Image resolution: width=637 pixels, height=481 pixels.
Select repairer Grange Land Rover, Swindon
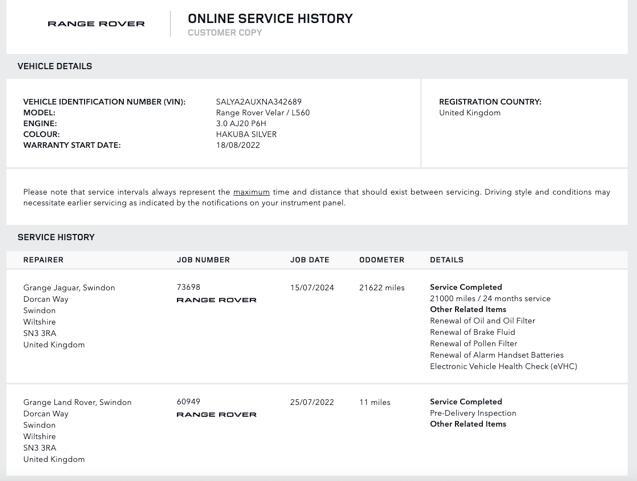(x=77, y=402)
